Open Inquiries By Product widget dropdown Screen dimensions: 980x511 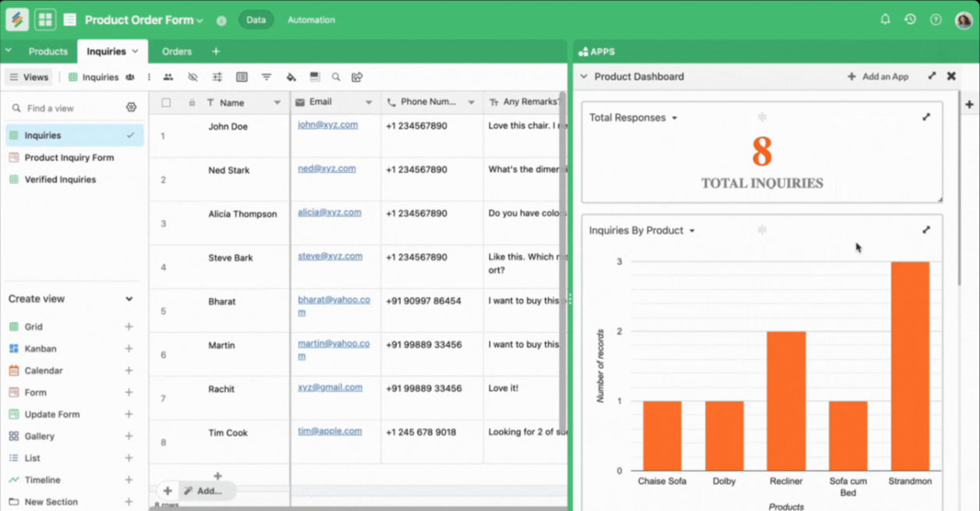tap(692, 231)
